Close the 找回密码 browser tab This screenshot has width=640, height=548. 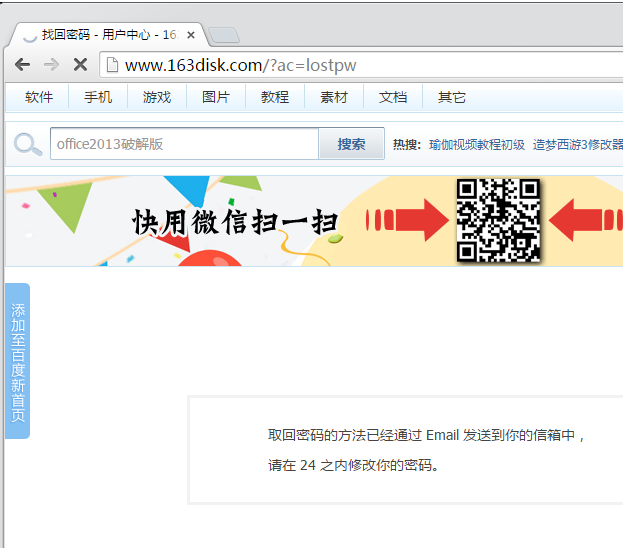point(191,35)
